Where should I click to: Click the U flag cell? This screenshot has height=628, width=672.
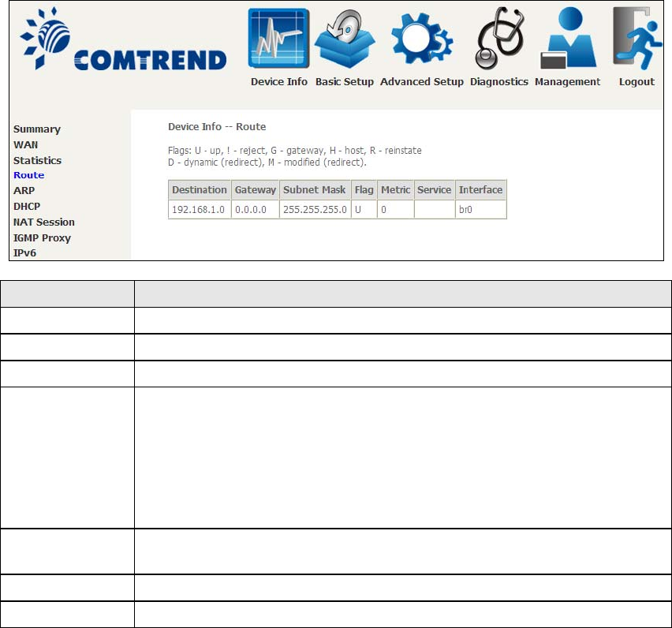[x=364, y=210]
